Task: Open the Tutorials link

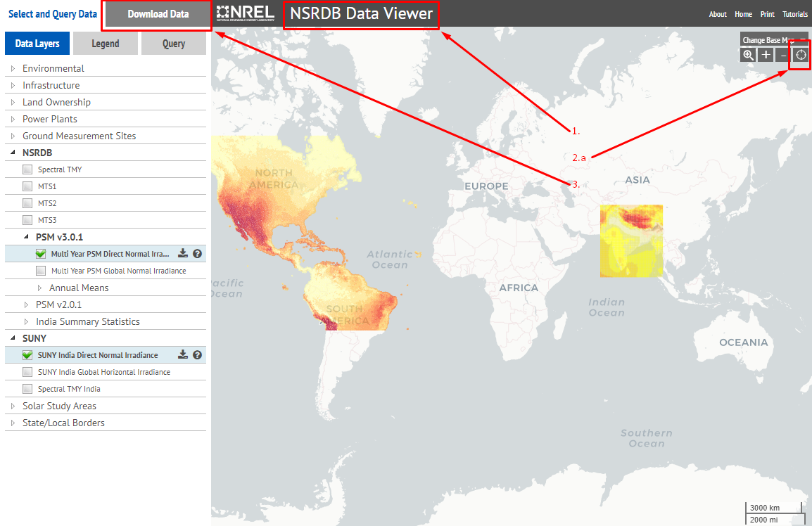Action: [795, 14]
